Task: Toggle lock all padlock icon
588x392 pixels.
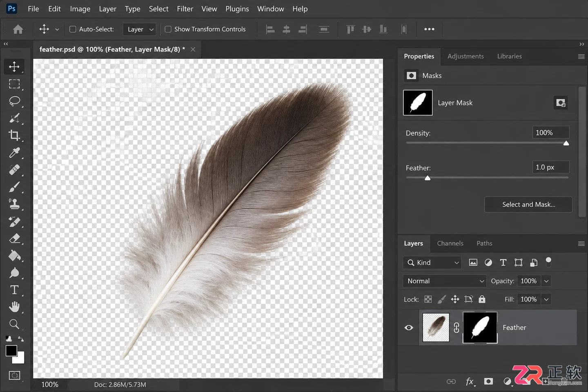Action: click(482, 299)
